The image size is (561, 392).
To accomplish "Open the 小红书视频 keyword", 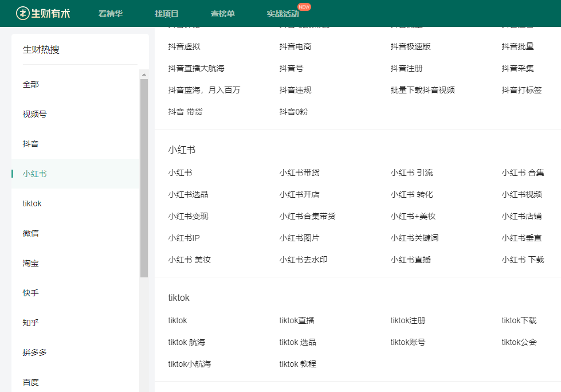I will tap(521, 195).
